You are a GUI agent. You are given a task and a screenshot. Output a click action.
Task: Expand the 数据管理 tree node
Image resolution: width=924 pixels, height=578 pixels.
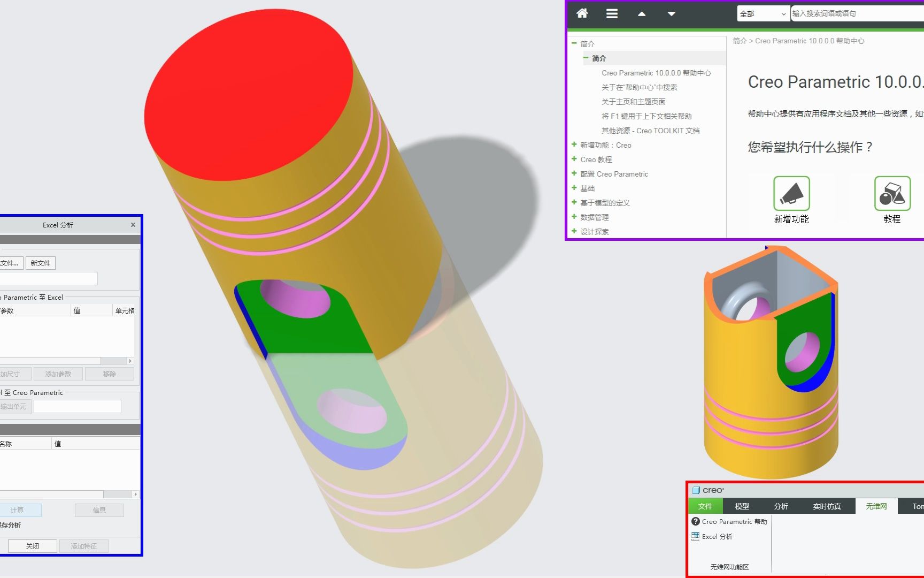(574, 217)
